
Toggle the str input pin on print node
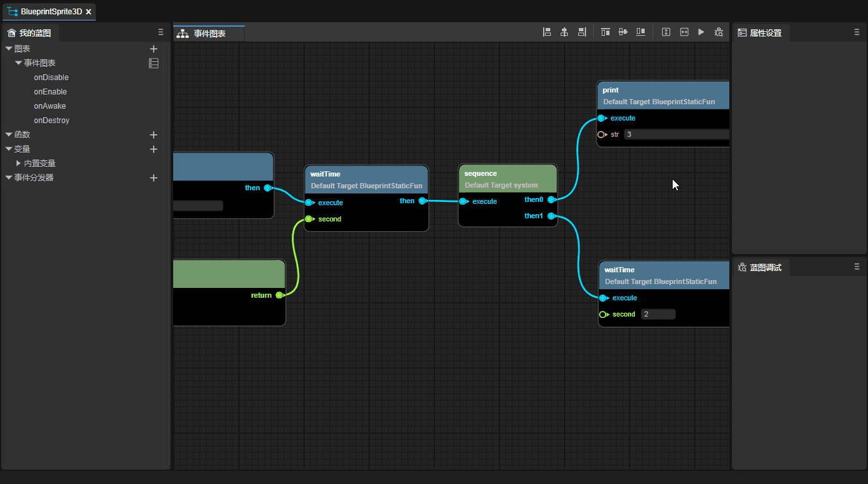point(602,135)
